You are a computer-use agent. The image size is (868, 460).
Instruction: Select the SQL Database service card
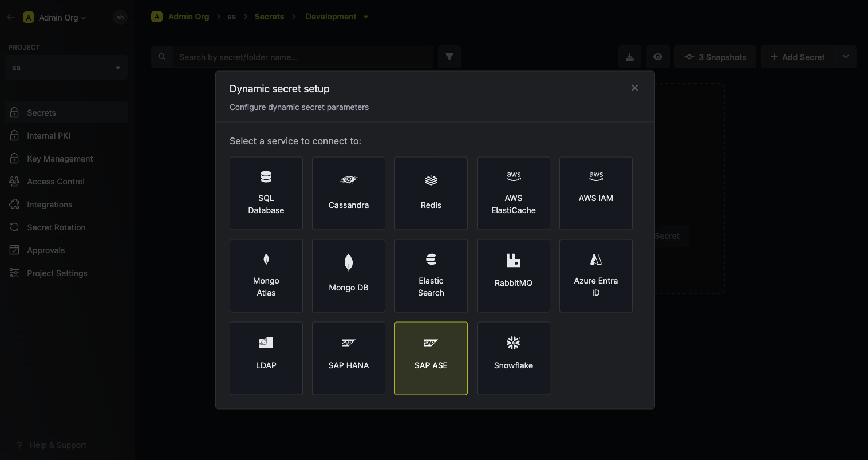[x=266, y=193]
